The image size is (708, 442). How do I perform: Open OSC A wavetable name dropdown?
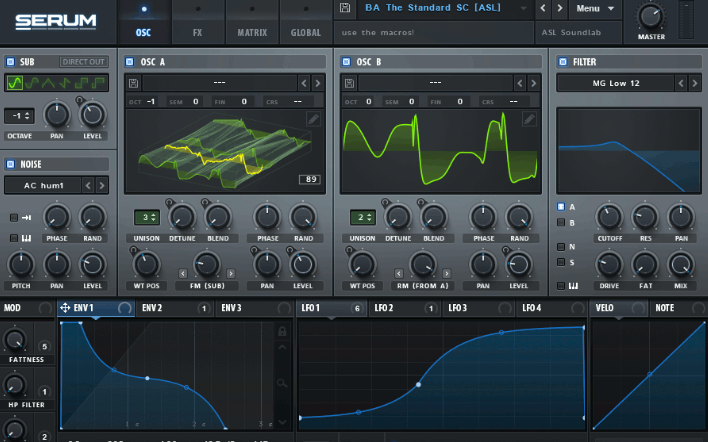point(219,83)
